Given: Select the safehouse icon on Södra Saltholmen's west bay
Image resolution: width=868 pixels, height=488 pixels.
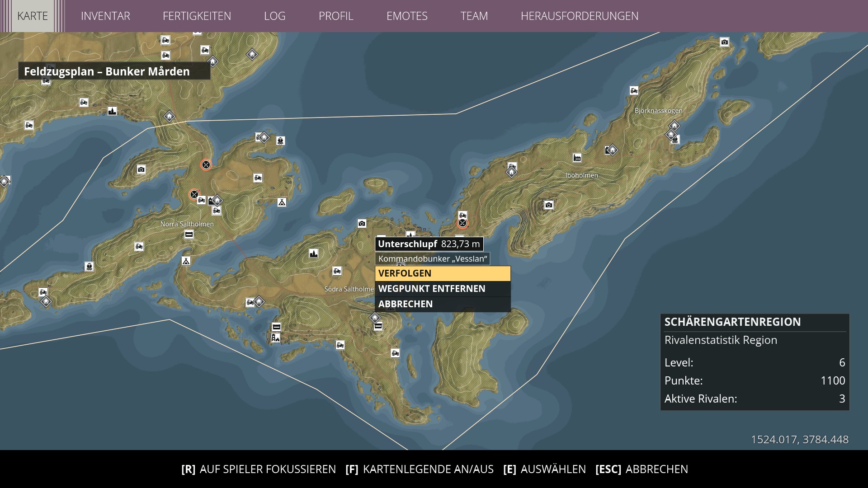Looking at the screenshot, I should point(259,301).
